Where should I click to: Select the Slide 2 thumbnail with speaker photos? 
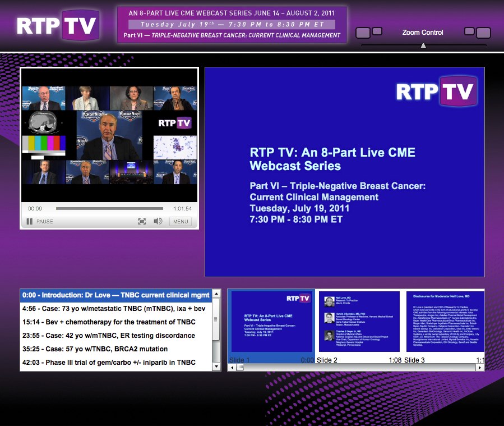359,327
